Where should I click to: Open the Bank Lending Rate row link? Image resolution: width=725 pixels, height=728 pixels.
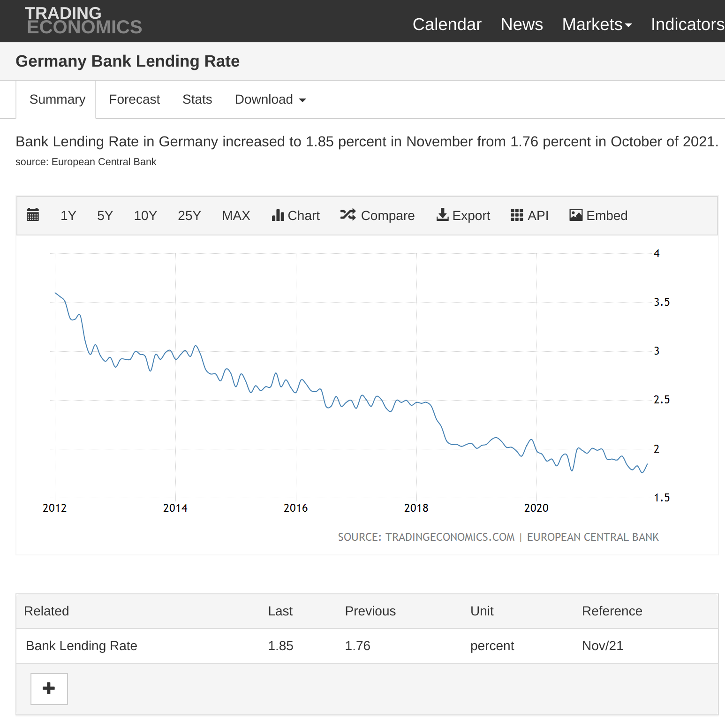82,646
